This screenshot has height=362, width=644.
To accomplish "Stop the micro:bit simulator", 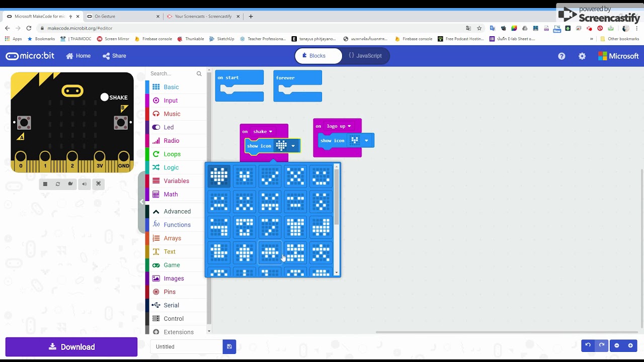I will coord(45,184).
